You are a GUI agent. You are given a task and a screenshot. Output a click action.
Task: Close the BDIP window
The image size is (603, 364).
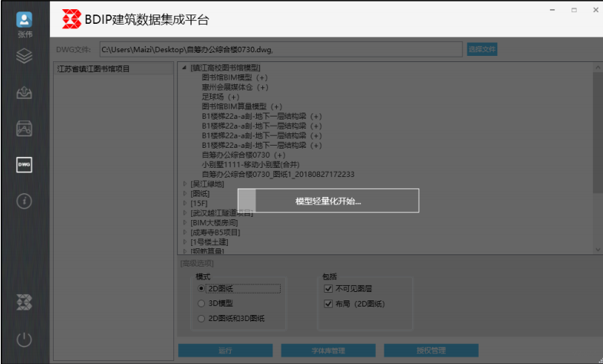click(x=595, y=10)
